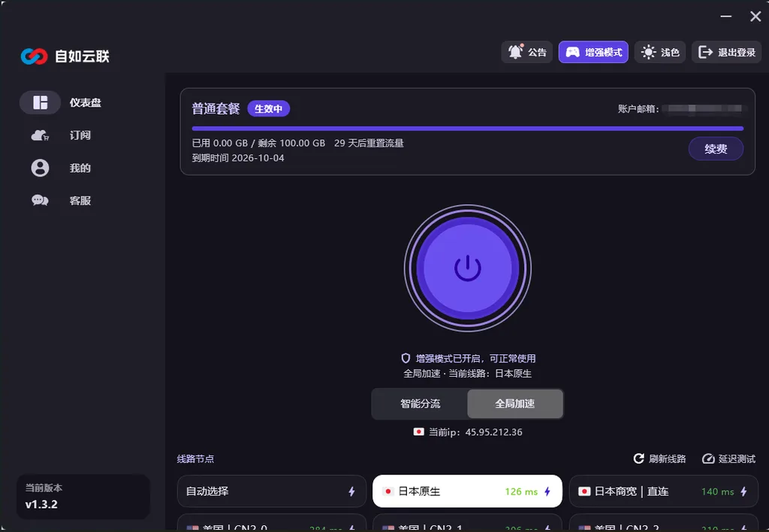The height and width of the screenshot is (532, 769).
Task: Click the 到期时间 2026-10-04 text
Action: [x=238, y=158]
